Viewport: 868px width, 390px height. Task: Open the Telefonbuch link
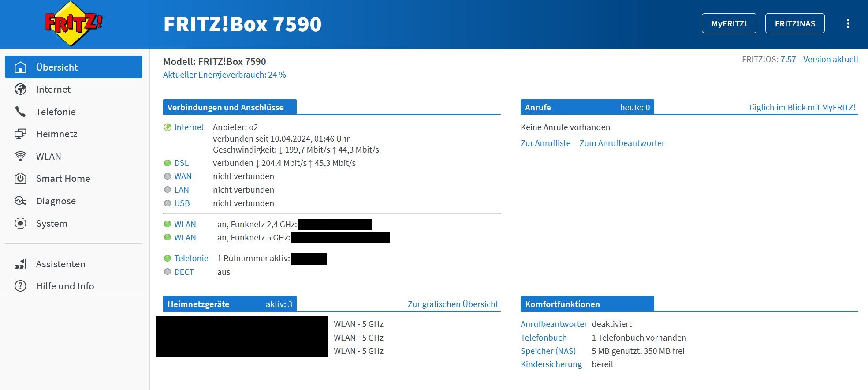coord(544,338)
